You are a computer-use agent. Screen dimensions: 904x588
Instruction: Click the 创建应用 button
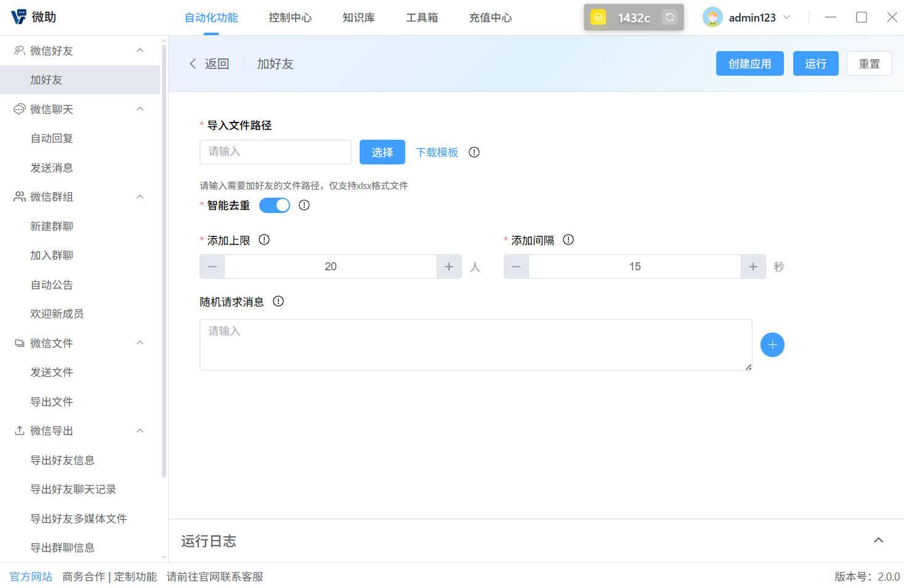point(749,63)
